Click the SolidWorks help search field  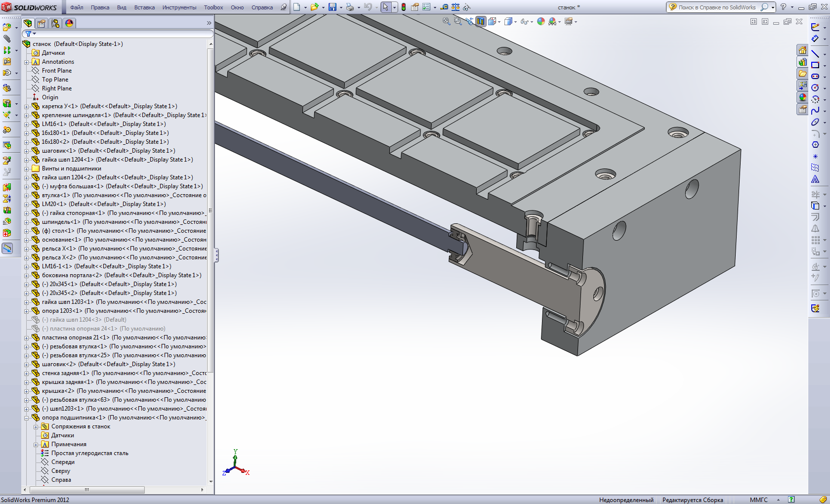(717, 7)
